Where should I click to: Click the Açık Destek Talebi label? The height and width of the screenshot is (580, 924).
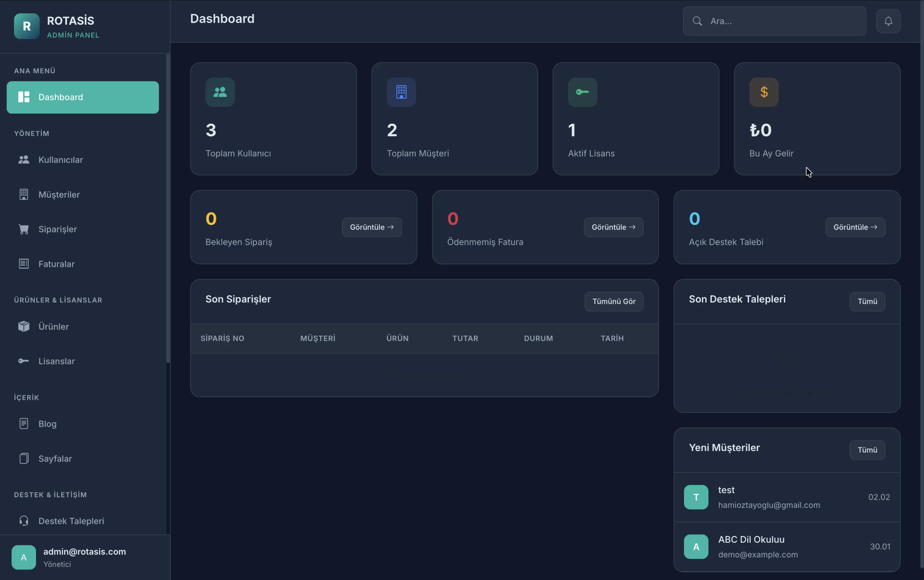(726, 242)
